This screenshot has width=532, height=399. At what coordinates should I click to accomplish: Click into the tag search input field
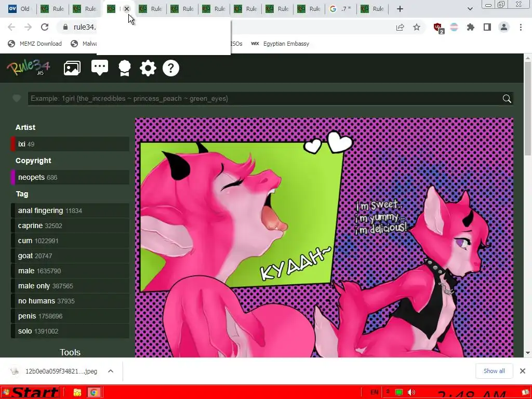pyautogui.click(x=264, y=99)
